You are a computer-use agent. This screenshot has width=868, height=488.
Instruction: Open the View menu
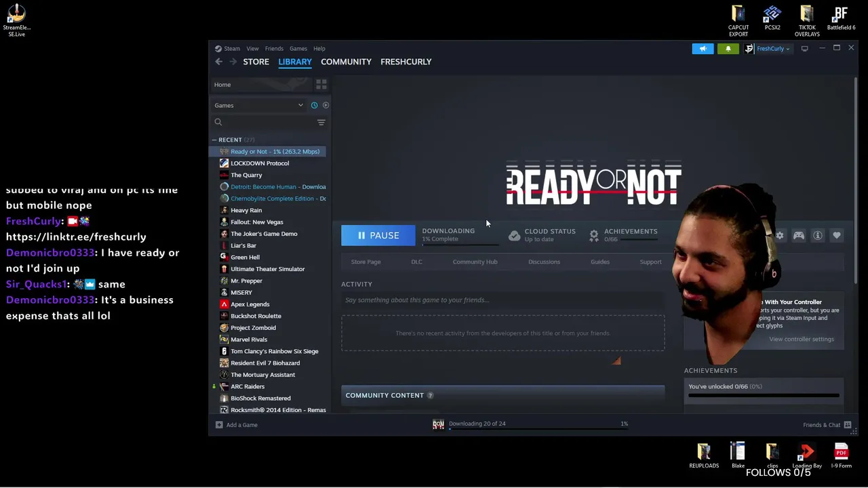coord(252,49)
